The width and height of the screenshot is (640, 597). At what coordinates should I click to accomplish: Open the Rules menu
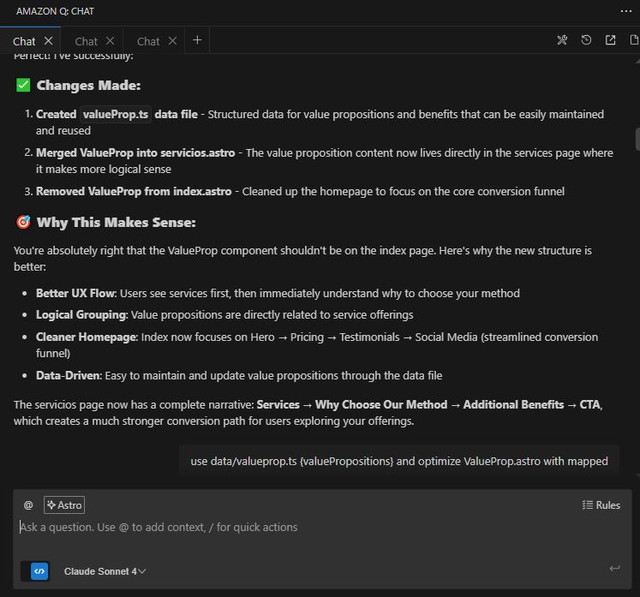click(601, 505)
